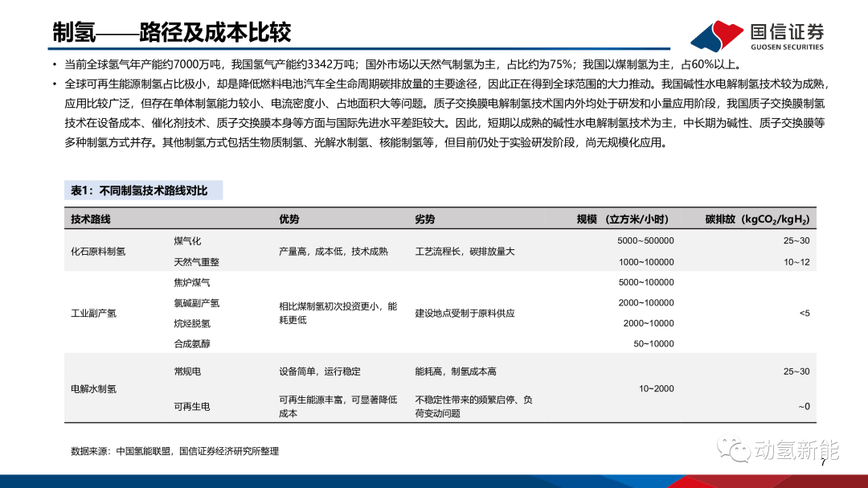Click the table caption 表1：不同制氢技术路线对比
868x488 pixels.
coord(139,191)
